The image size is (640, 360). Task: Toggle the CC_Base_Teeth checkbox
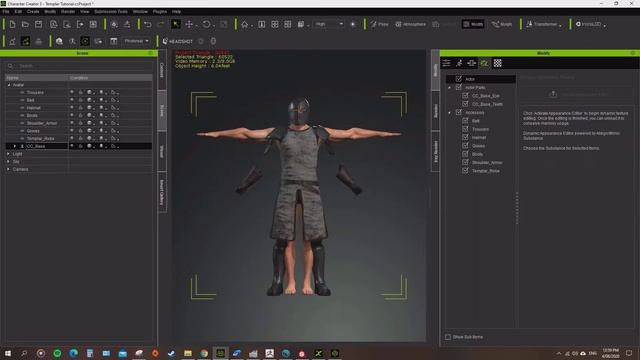[x=465, y=104]
